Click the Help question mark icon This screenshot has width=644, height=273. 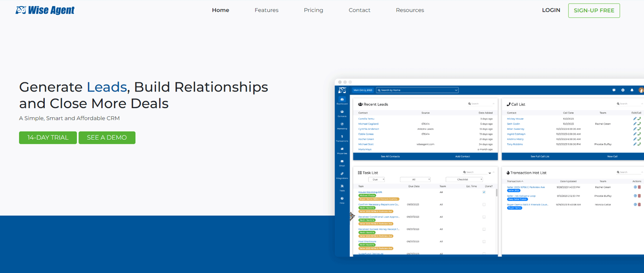click(x=342, y=200)
